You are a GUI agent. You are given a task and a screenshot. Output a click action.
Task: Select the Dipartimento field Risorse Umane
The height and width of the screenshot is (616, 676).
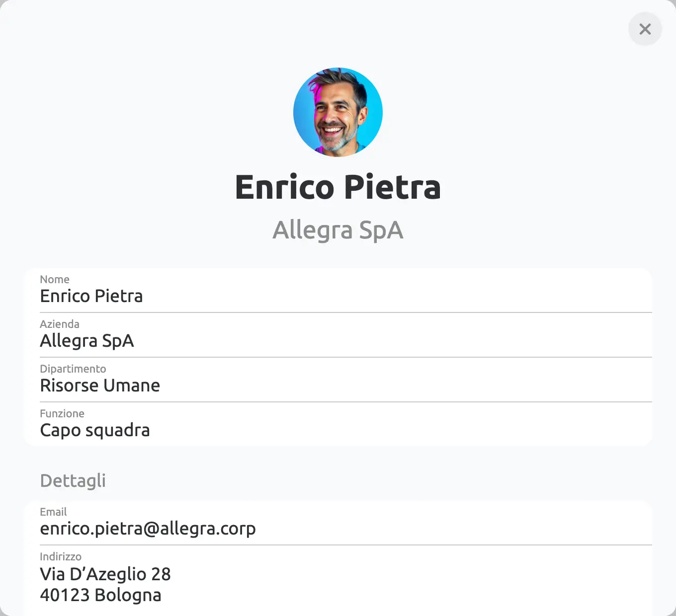(x=100, y=385)
